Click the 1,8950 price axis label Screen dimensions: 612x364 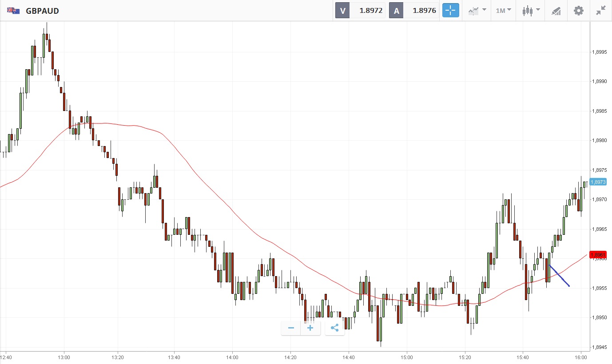(599, 318)
